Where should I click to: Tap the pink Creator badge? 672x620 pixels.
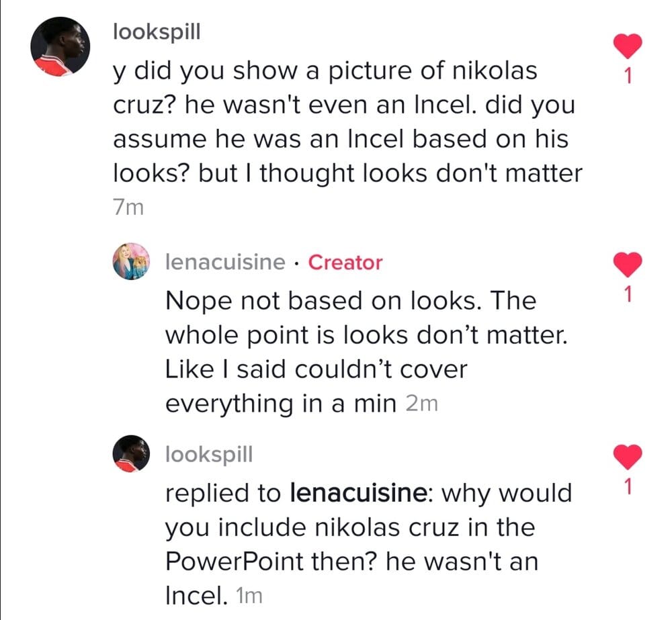(x=345, y=262)
